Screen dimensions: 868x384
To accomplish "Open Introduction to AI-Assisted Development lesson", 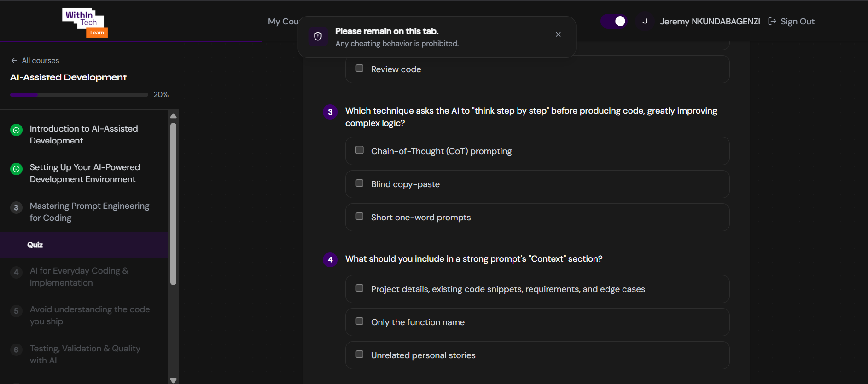I will pos(84,135).
